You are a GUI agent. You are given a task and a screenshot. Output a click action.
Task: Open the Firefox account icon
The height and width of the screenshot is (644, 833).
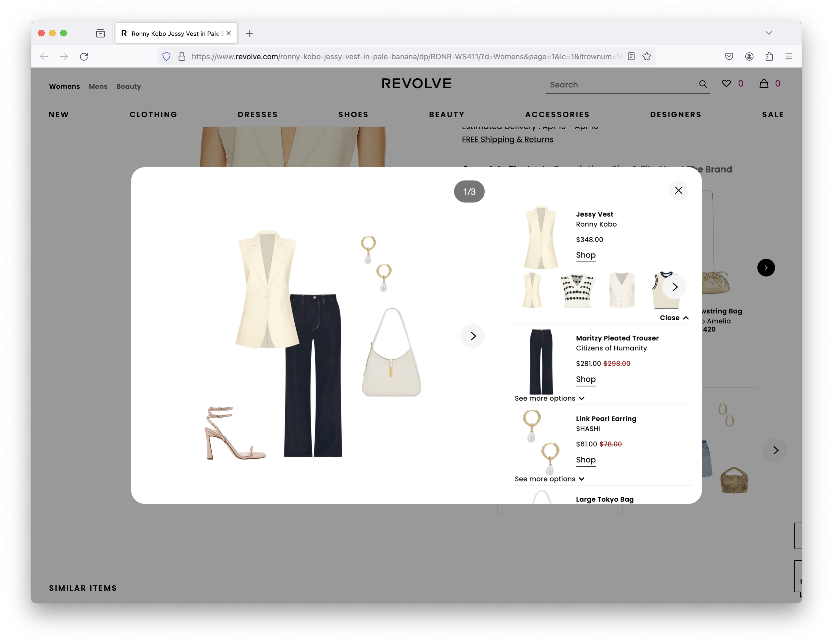click(749, 56)
